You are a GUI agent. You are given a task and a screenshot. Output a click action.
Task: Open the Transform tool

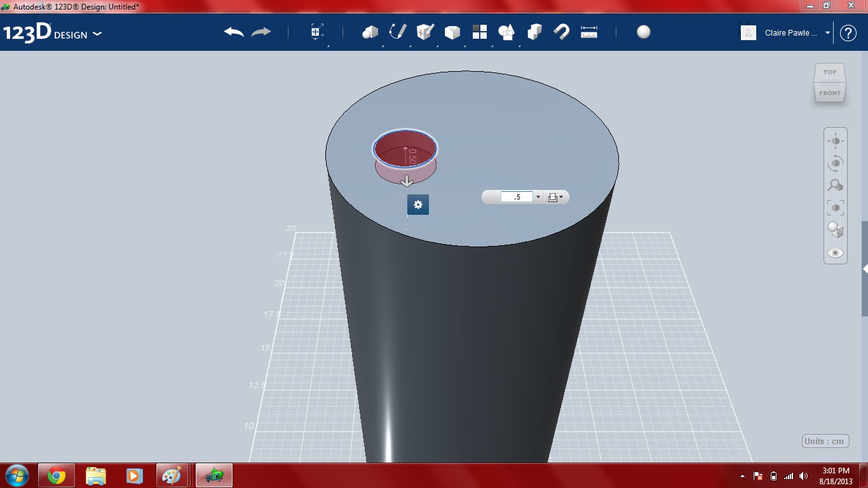click(317, 32)
